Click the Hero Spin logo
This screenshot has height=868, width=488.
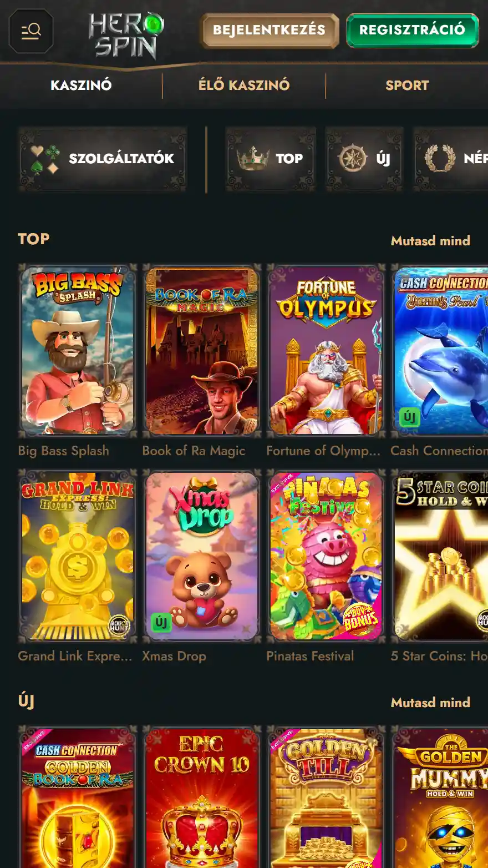(x=126, y=36)
